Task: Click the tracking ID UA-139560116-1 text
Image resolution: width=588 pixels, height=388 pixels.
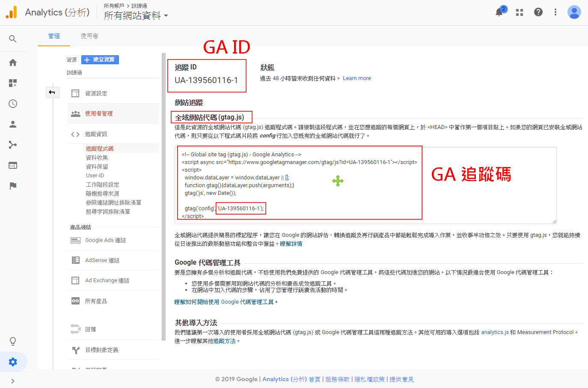Action: point(206,80)
